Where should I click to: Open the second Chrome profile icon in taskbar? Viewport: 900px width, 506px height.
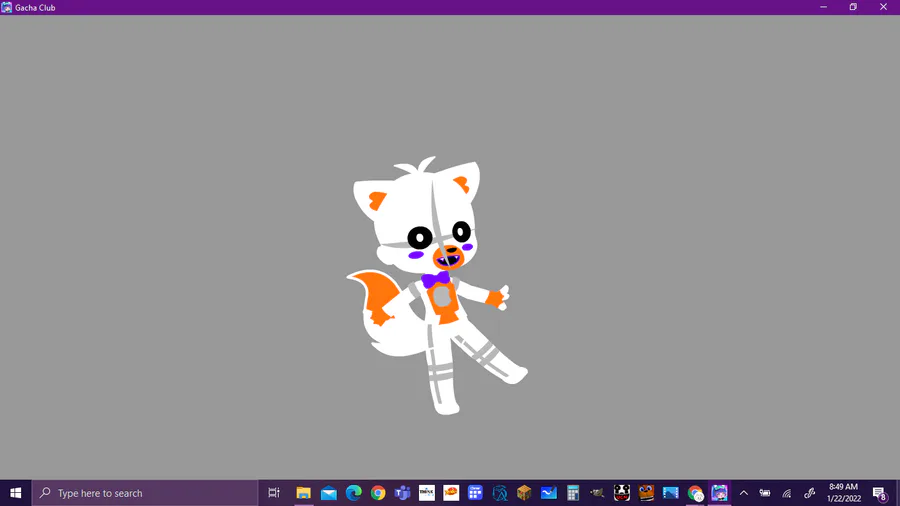point(695,493)
